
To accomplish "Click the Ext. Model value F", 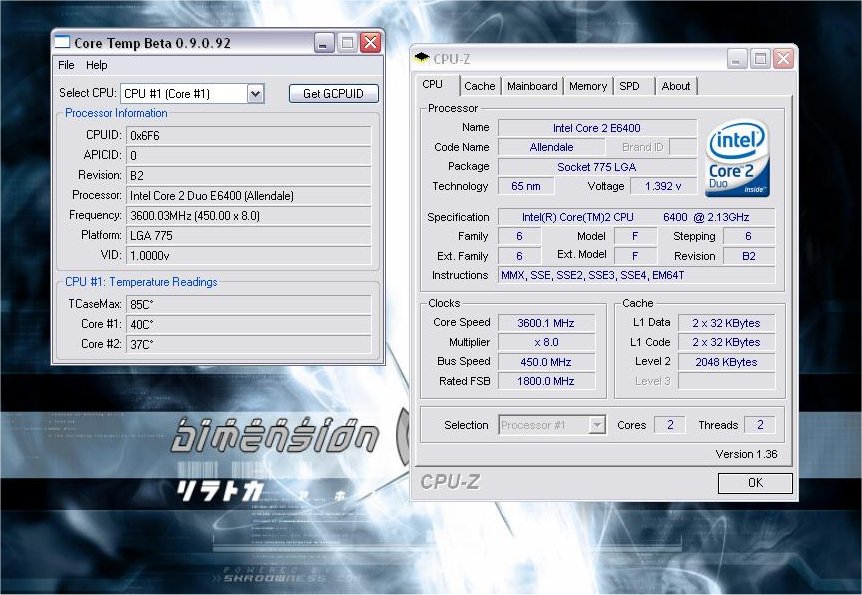I will point(635,256).
